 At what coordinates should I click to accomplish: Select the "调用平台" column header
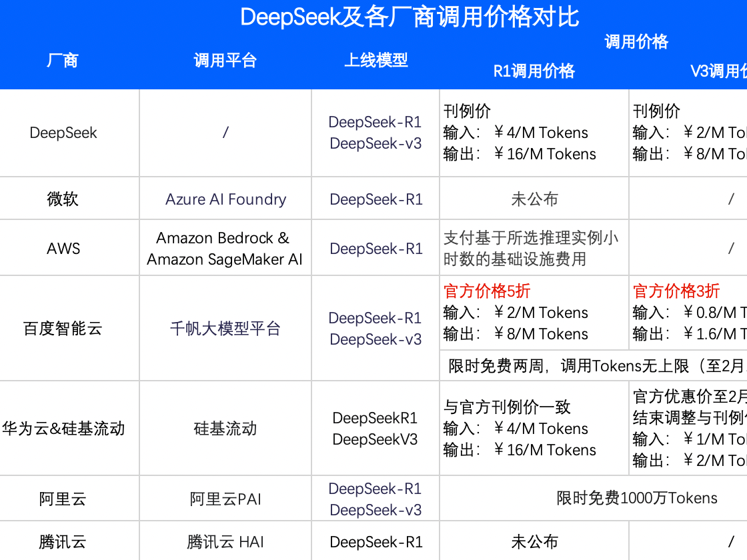[225, 61]
